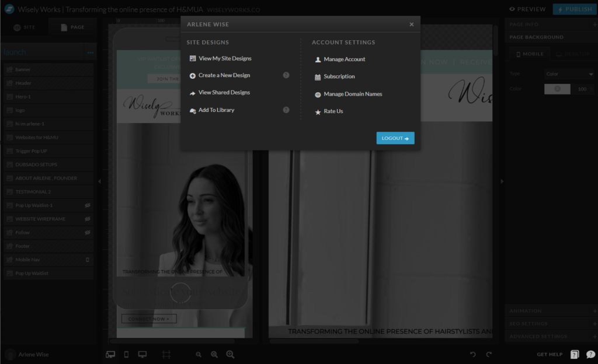Click the undo arrow
This screenshot has height=364, width=598.
473,355
